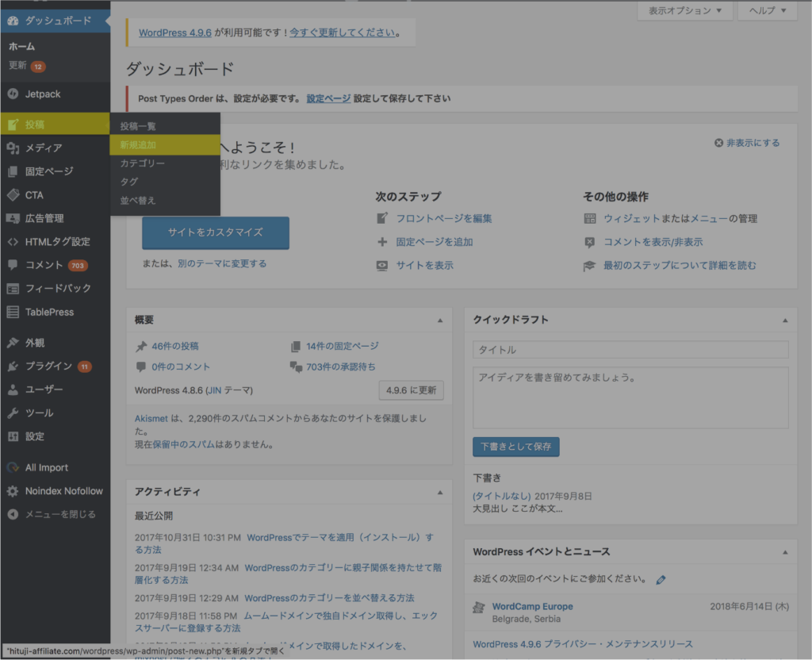
Task: Click Save Draft (下書きとして保存) button
Action: 515,447
